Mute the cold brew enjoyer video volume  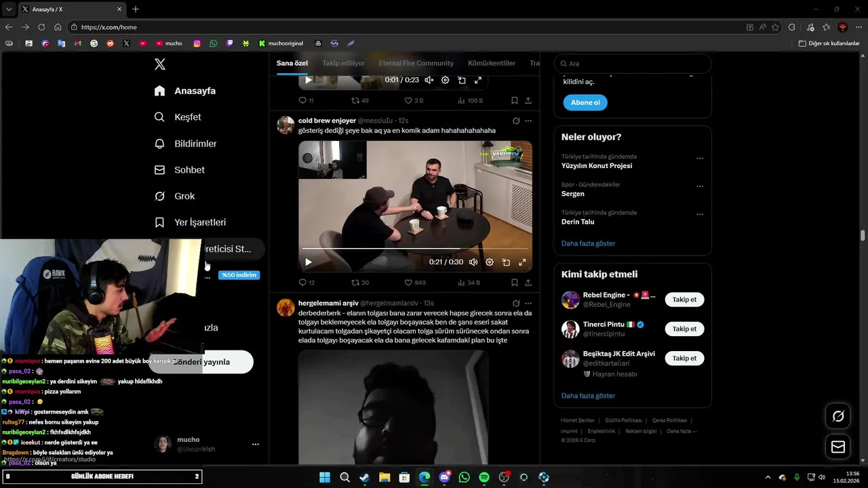pos(473,262)
